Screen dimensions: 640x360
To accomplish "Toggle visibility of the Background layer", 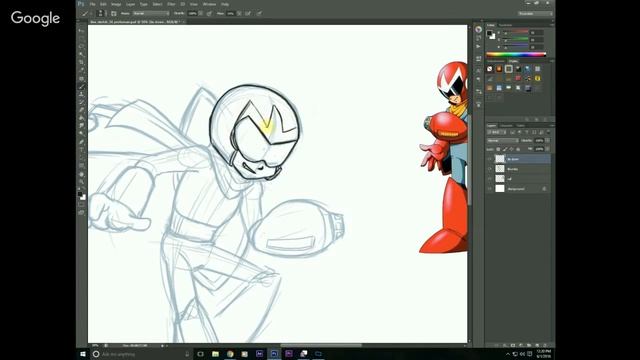I will (x=490, y=189).
